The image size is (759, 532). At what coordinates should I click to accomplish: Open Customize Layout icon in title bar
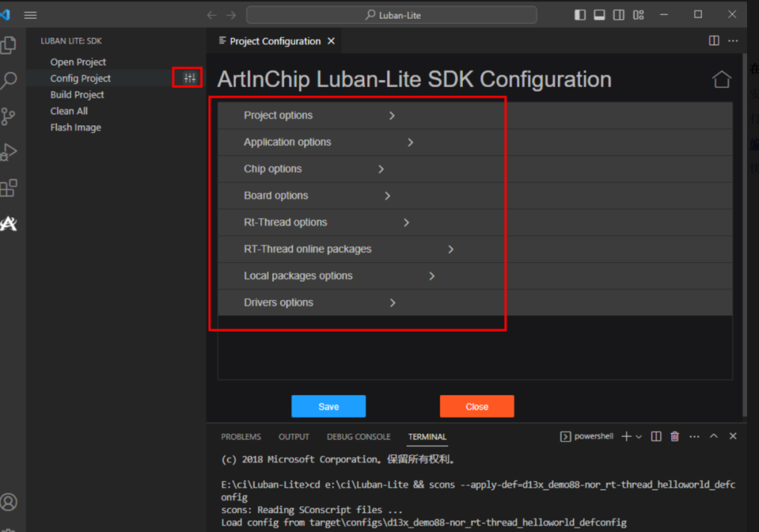coord(638,15)
